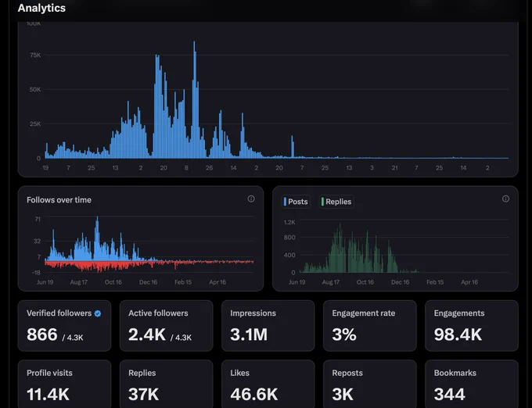Toggle the Replies series in the chart
Viewport: 532px width, 408px height.
pos(336,202)
